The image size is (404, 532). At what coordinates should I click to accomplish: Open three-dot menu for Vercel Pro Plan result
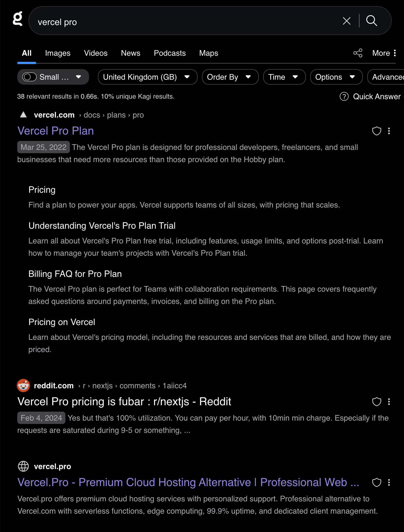389,131
